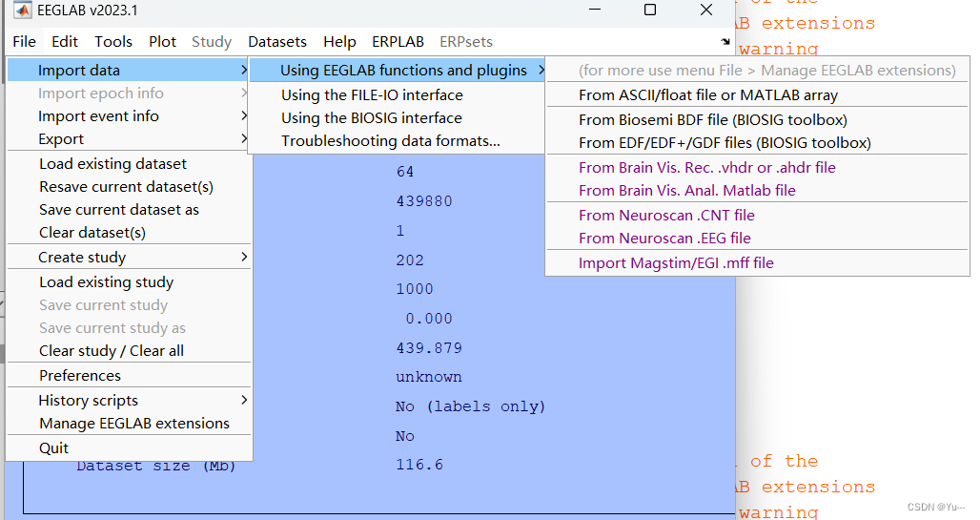Open Manage EEGLAB extensions
Image resolution: width=980 pixels, height=520 pixels.
point(128,424)
